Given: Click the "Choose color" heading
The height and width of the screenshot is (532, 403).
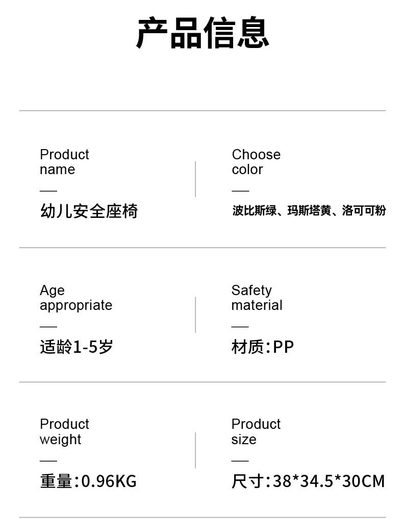Looking at the screenshot, I should [256, 162].
